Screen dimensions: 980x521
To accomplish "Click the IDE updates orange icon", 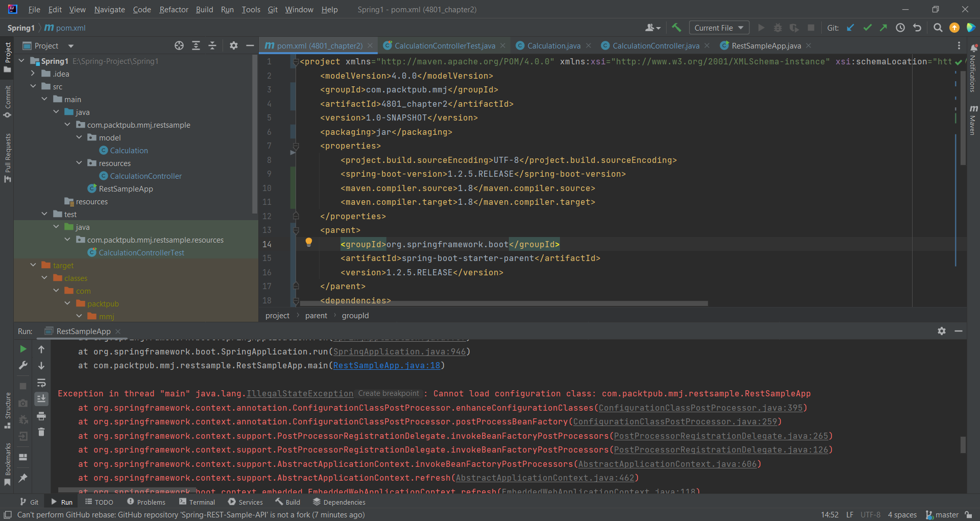I will pyautogui.click(x=954, y=28).
